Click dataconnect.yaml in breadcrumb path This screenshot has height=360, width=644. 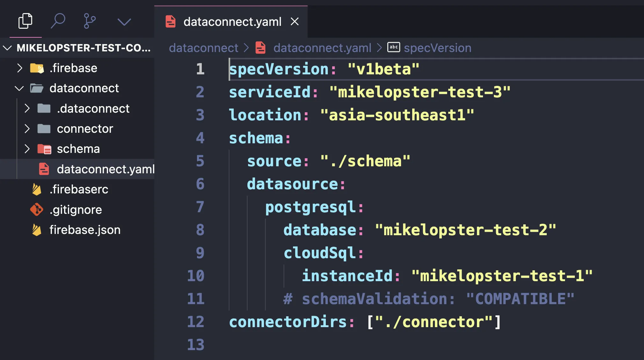point(322,48)
